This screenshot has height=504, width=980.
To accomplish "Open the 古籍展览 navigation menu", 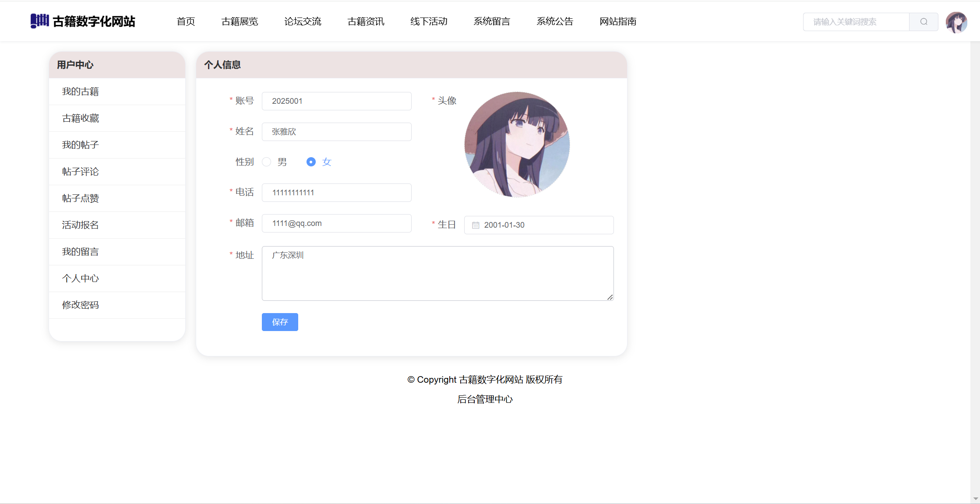I will [240, 21].
